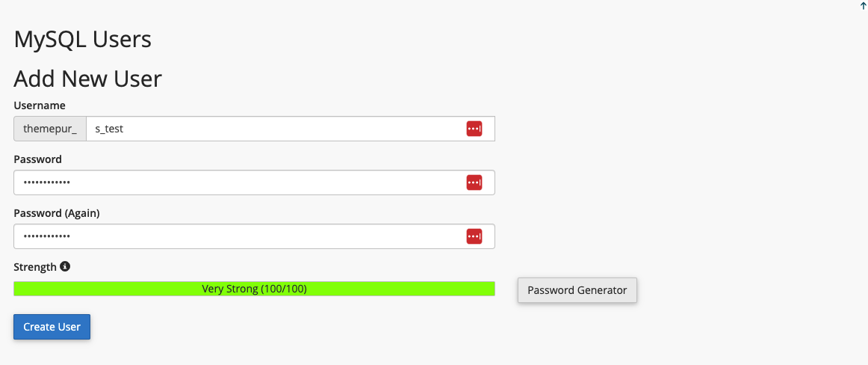Open password manager icon in Password (Again) field

(474, 236)
